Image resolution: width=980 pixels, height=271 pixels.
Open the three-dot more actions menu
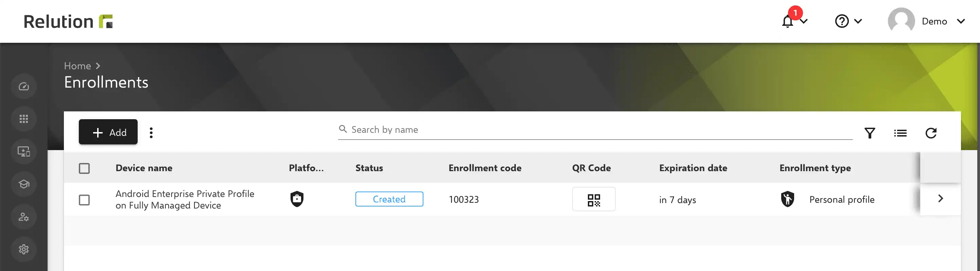click(x=151, y=133)
